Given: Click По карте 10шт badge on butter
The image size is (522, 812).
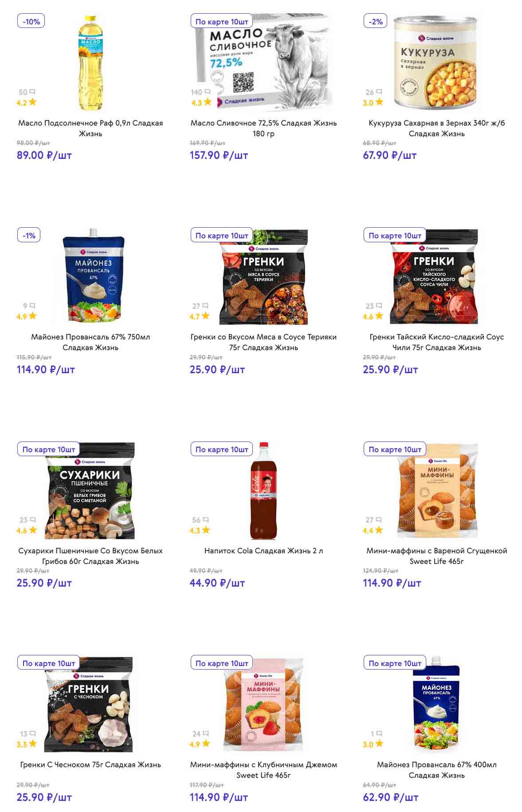Looking at the screenshot, I should point(222,21).
